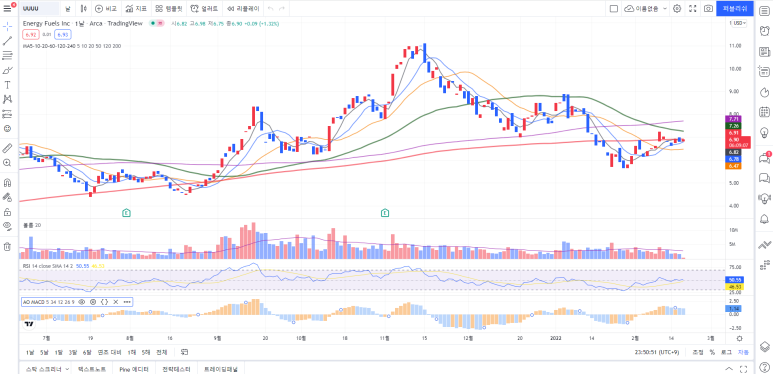Click the undo arrow

pyautogui.click(x=270, y=8)
